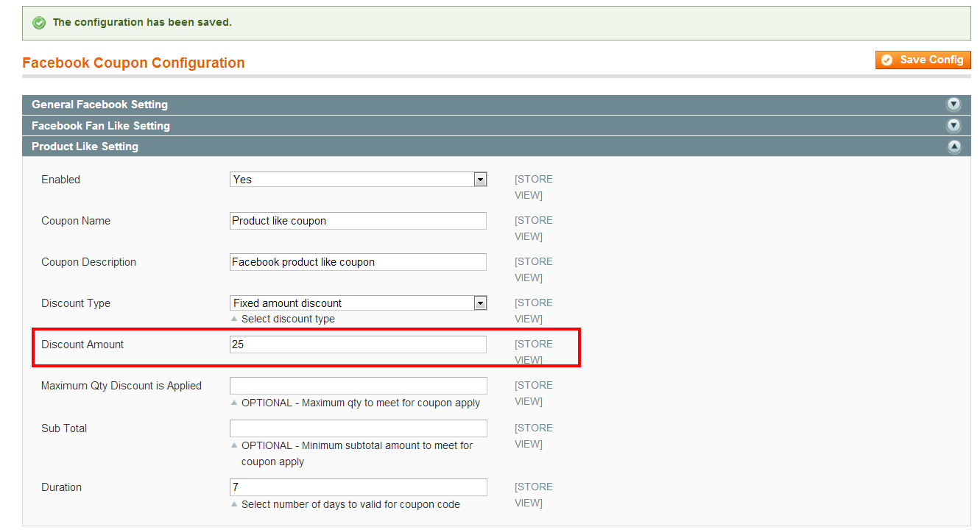Image resolution: width=980 pixels, height=530 pixels.
Task: Expand General Facebook Setting arrow icon
Action: click(x=954, y=105)
